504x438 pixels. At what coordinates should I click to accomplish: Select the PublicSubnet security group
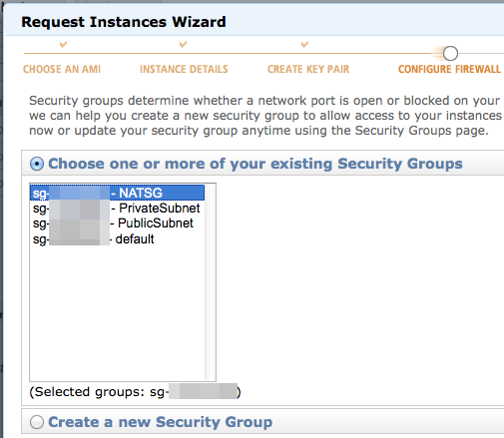[117, 223]
